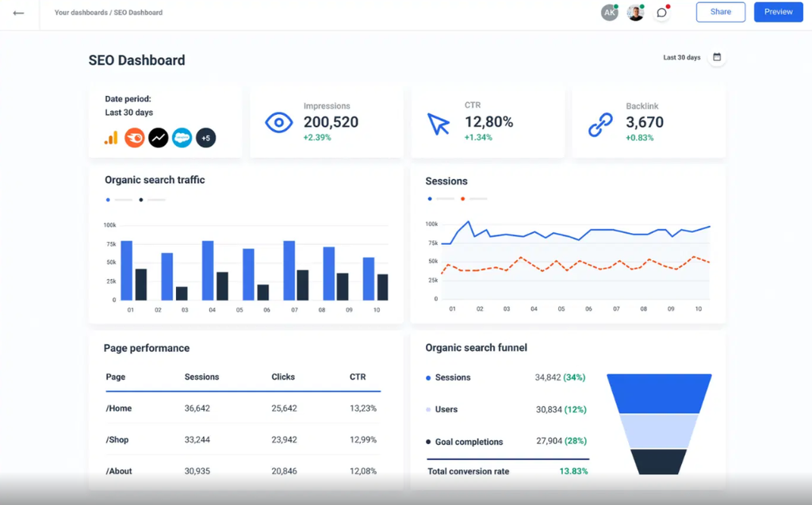
Task: Click the Backlink chain icon
Action: point(600,124)
